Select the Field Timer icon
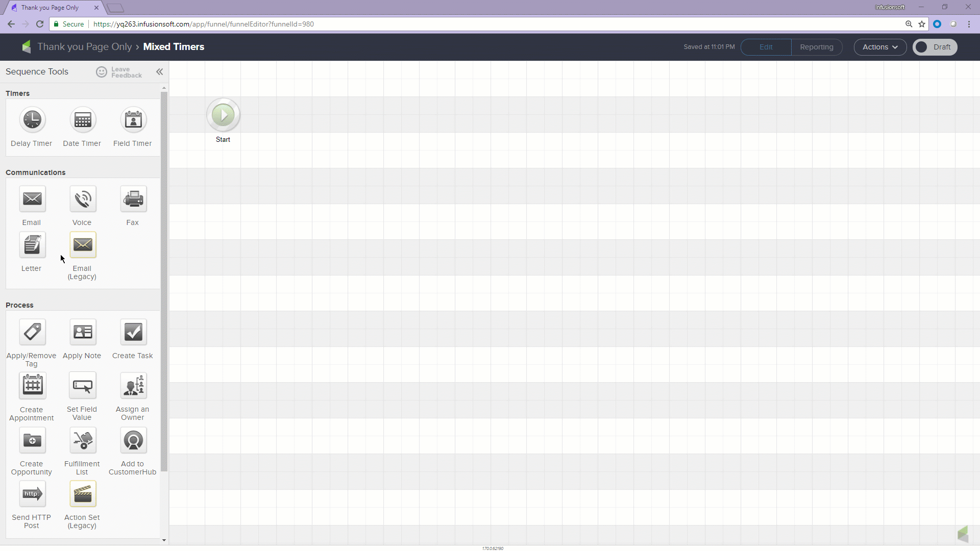 [x=133, y=120]
